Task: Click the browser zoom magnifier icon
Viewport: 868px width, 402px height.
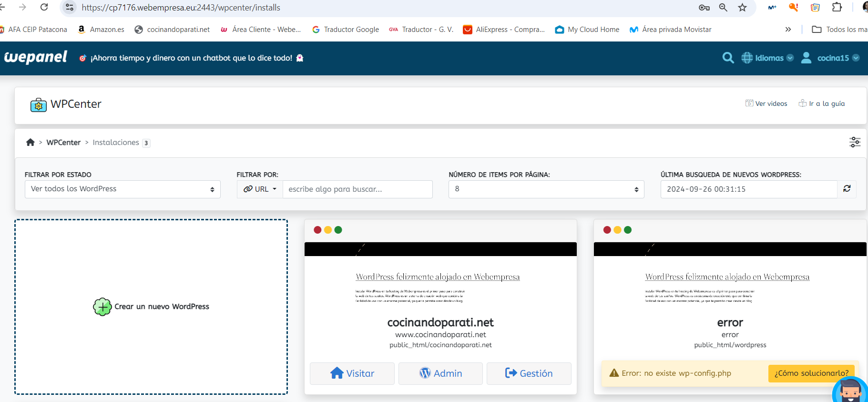Action: click(723, 7)
